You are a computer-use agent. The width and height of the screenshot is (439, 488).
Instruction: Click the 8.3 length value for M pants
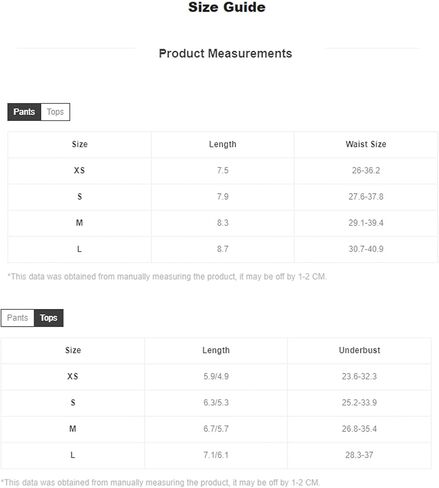[x=223, y=223]
